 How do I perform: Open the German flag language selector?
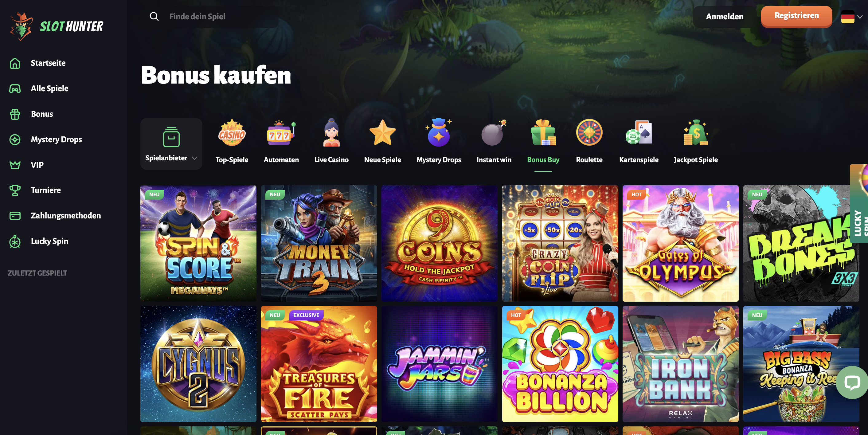[x=851, y=17]
